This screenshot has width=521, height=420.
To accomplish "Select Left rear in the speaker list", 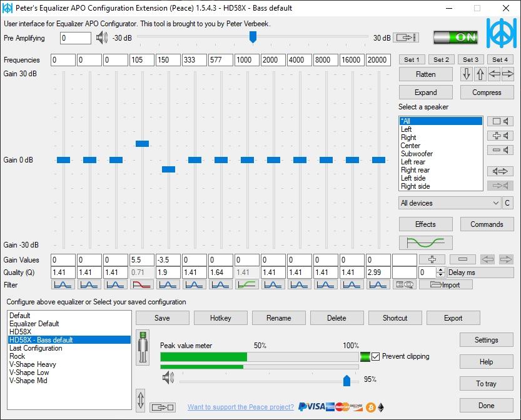I will click(x=440, y=162).
